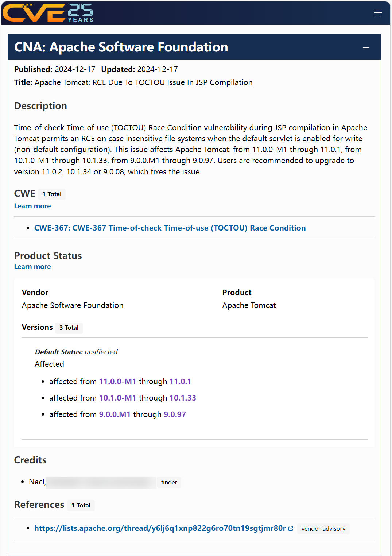Click the 9.0.0.M1 version link
The height and width of the screenshot is (556, 392).
[x=115, y=414]
